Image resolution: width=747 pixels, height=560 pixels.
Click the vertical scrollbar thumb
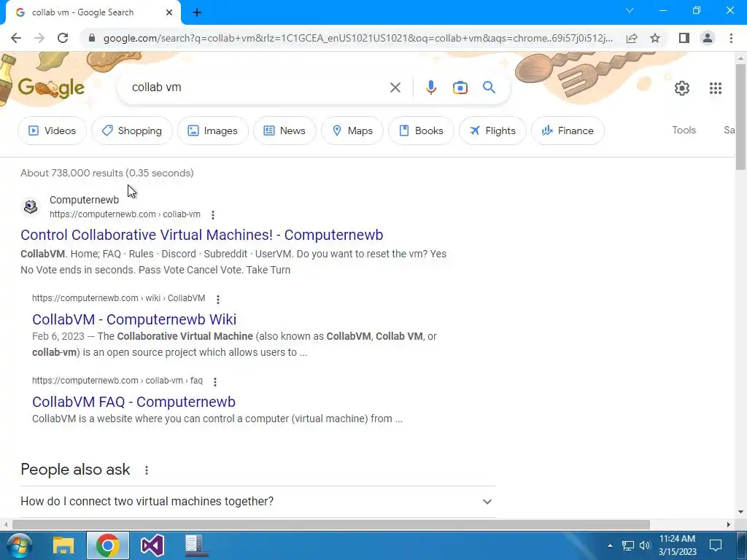pos(740,117)
